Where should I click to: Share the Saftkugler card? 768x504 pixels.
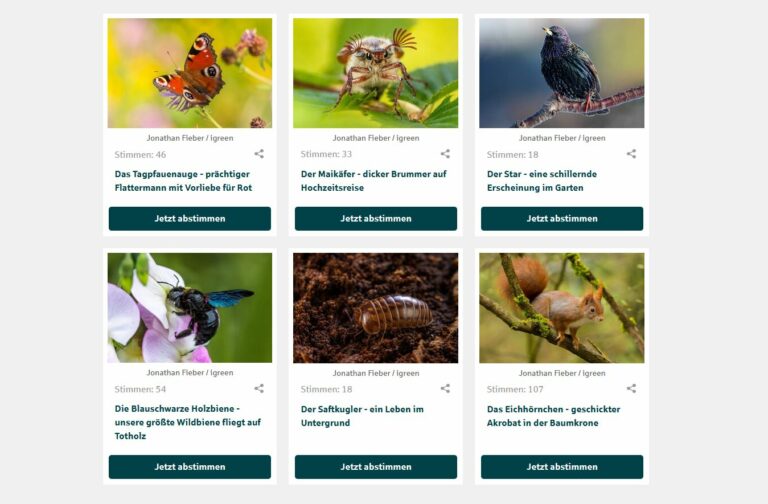pos(445,388)
